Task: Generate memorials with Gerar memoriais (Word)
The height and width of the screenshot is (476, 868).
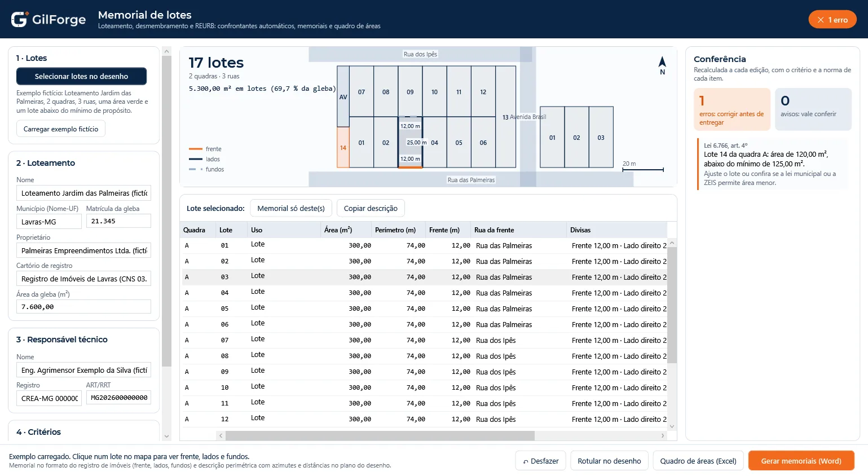Action: click(x=801, y=461)
